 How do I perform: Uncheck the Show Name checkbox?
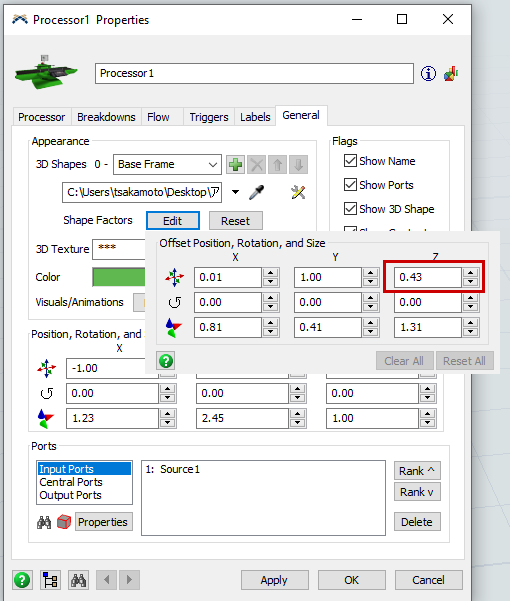click(x=350, y=161)
